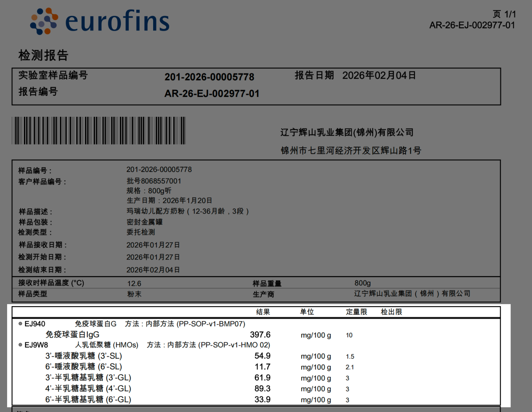This screenshot has width=532, height=412.
Task: Click the 生产商 label
Action: tap(263, 294)
